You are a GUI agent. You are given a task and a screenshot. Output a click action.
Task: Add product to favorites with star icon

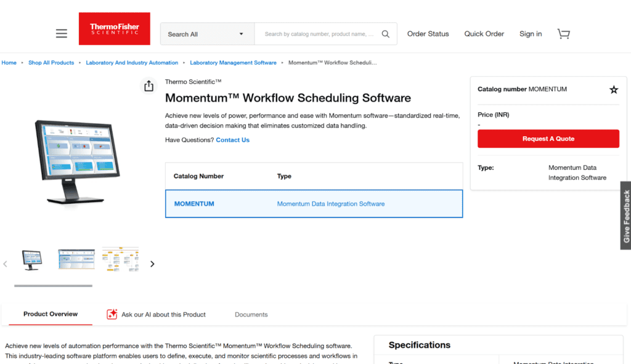(x=614, y=90)
